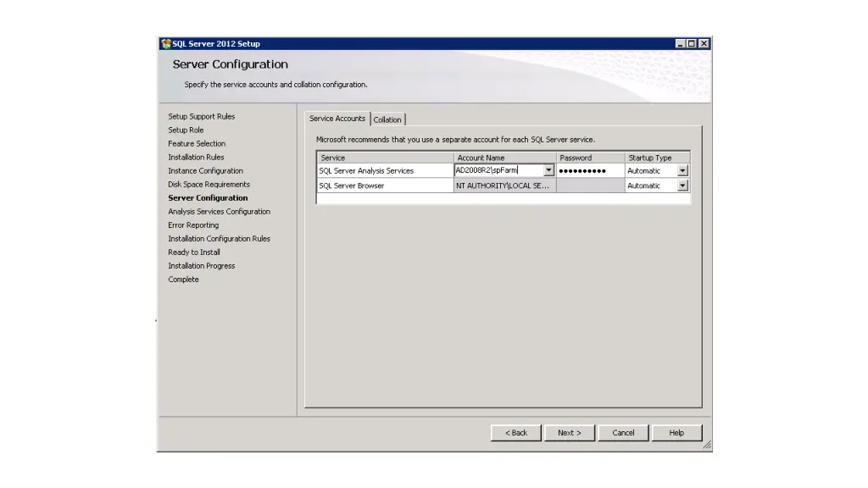Click the SQL Server Setup title bar icon
The image size is (868, 488).
(x=166, y=44)
